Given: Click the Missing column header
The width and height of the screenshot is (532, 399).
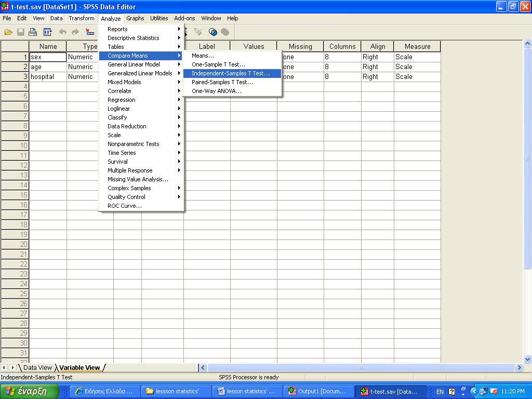Looking at the screenshot, I should [x=300, y=46].
